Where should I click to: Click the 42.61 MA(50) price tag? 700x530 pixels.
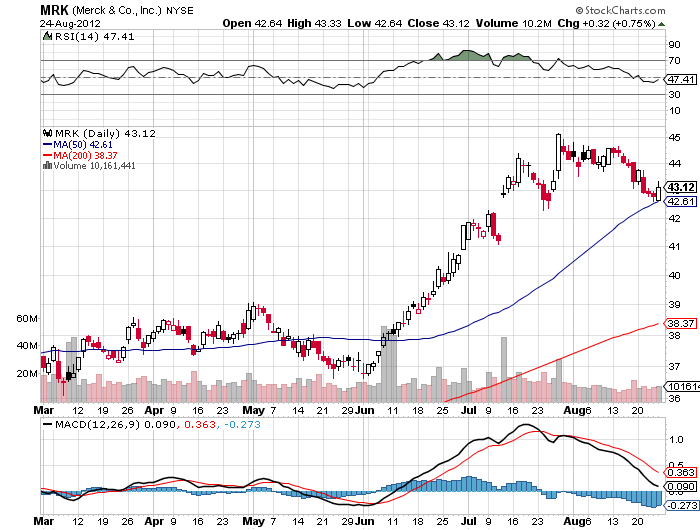click(681, 201)
